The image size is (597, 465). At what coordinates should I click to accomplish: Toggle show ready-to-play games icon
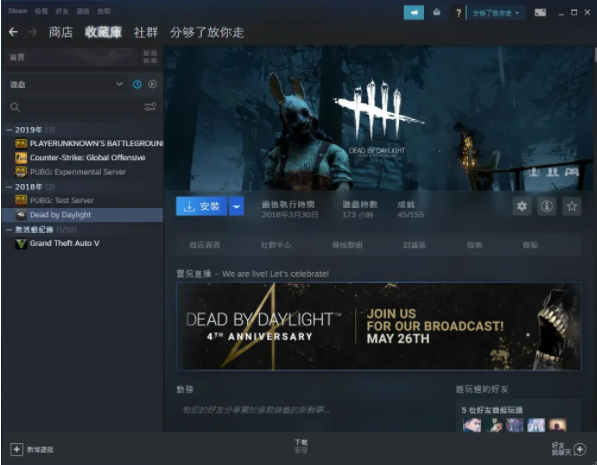152,84
